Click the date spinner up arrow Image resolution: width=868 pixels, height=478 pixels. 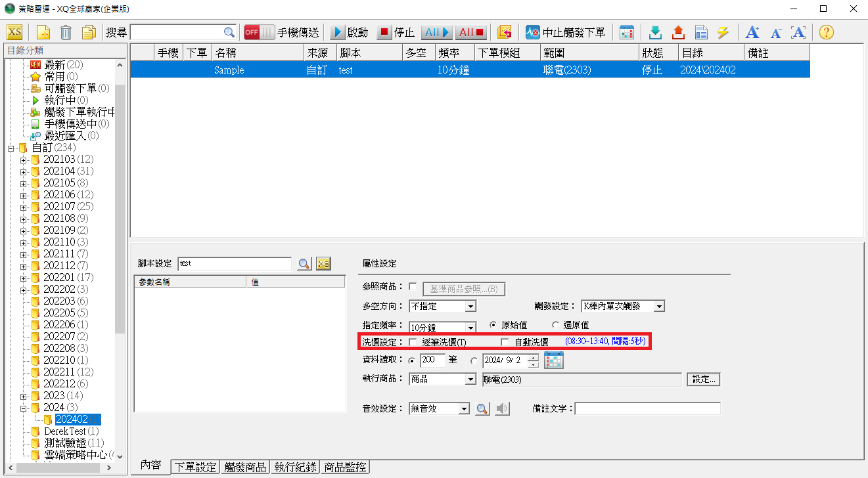click(x=533, y=357)
